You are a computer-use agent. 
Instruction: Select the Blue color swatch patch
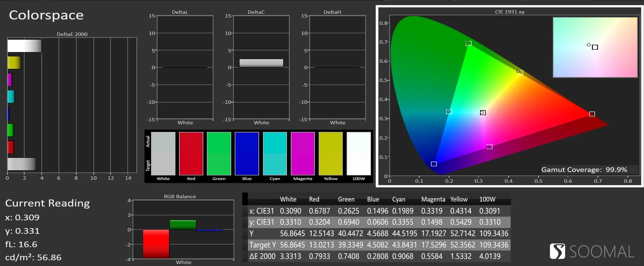pyautogui.click(x=247, y=153)
